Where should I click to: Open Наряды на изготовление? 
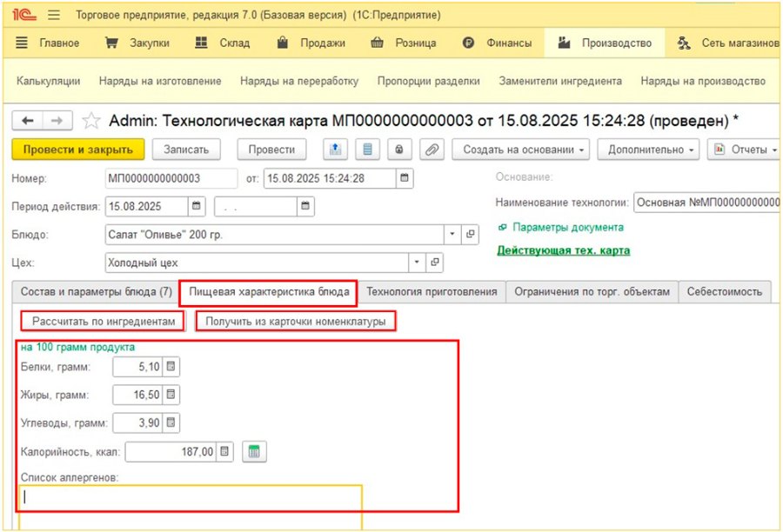click(160, 81)
